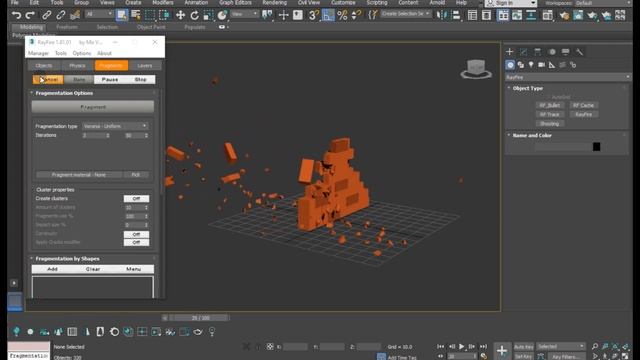
Task: Choose the Rectangular Selection Region tool
Action: 150,16
